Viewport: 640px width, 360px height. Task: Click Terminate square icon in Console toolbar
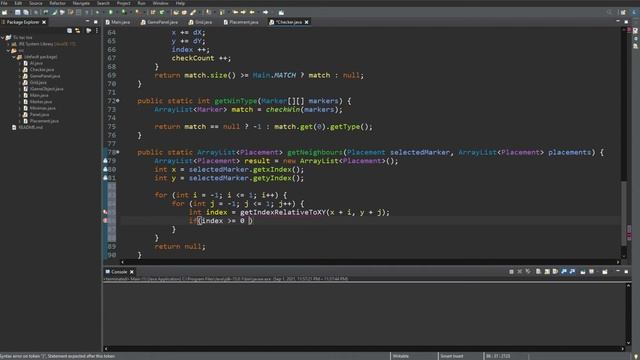coord(511,271)
